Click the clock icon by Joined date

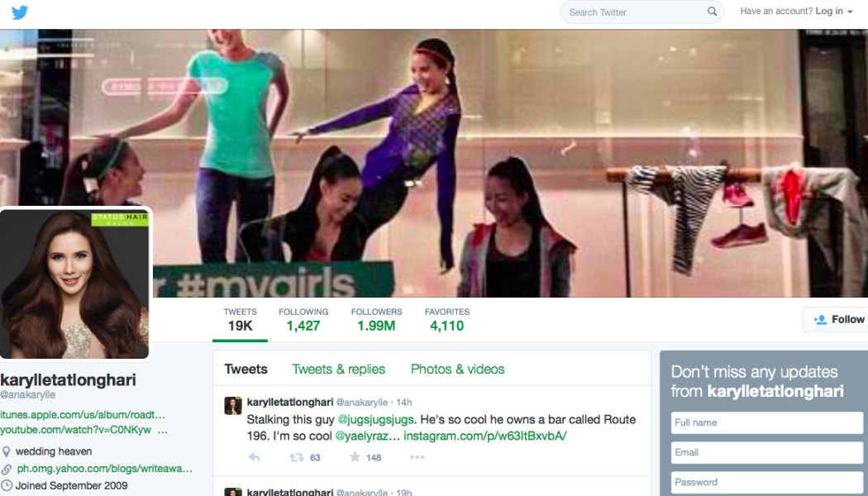[6, 486]
